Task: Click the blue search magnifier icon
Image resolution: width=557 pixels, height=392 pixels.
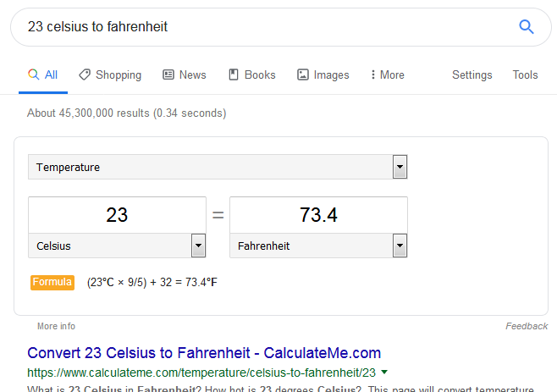Action: (x=526, y=26)
